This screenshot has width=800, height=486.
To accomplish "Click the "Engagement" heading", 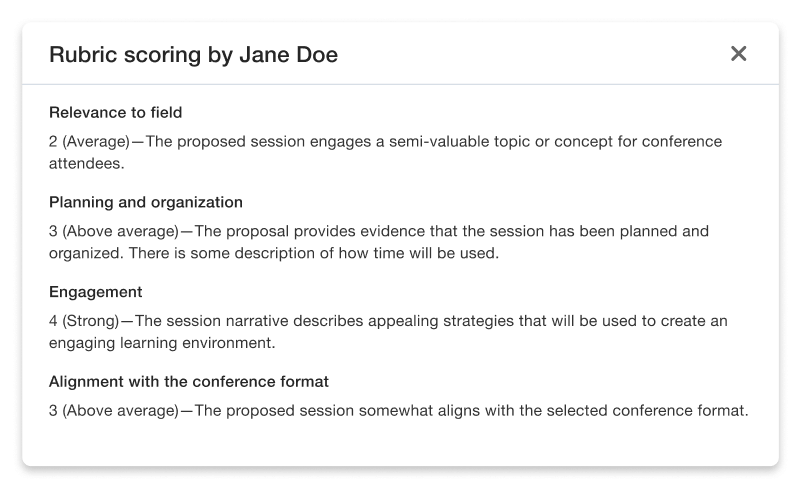I will (x=95, y=292).
